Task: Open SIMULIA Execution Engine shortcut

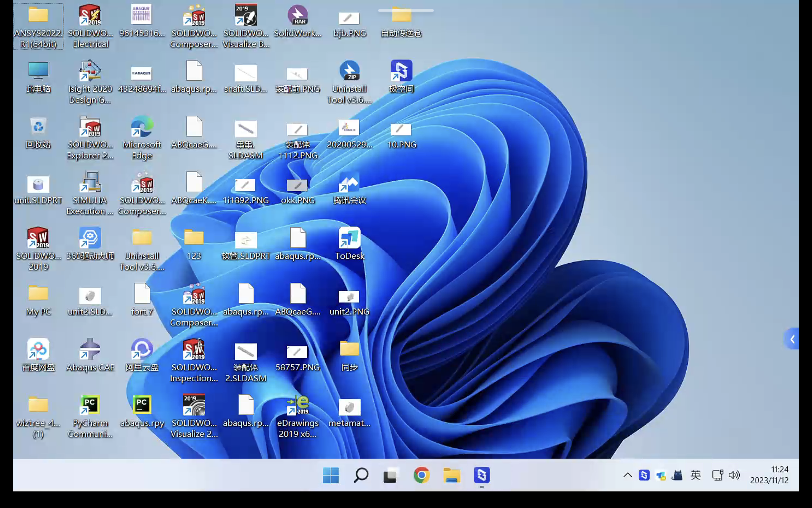Action: 90,194
